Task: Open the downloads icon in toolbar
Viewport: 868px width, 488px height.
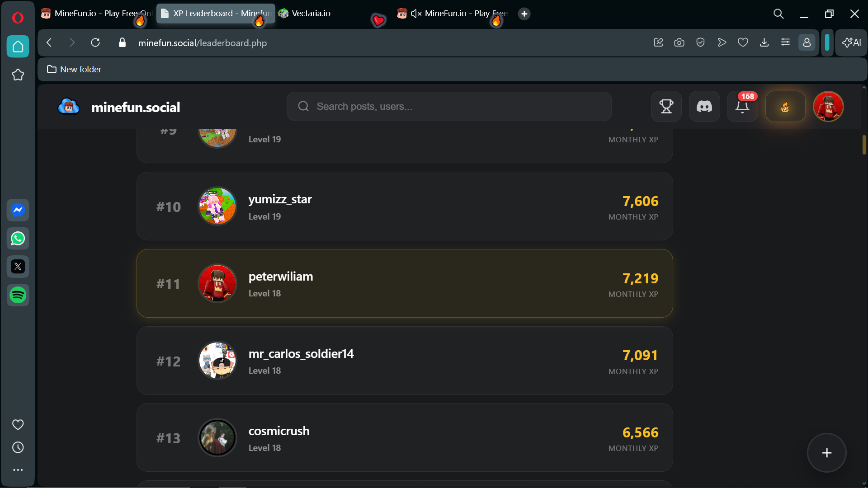Action: point(764,42)
